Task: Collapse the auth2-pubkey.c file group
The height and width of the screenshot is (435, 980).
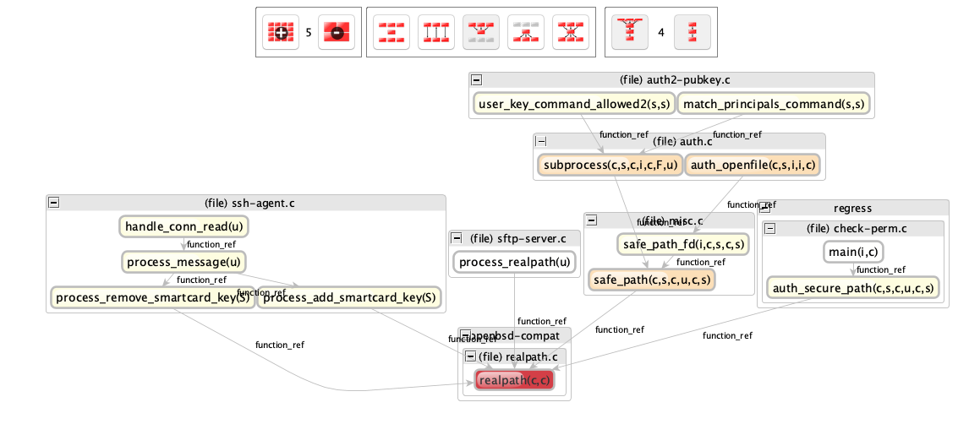Action: [x=477, y=79]
